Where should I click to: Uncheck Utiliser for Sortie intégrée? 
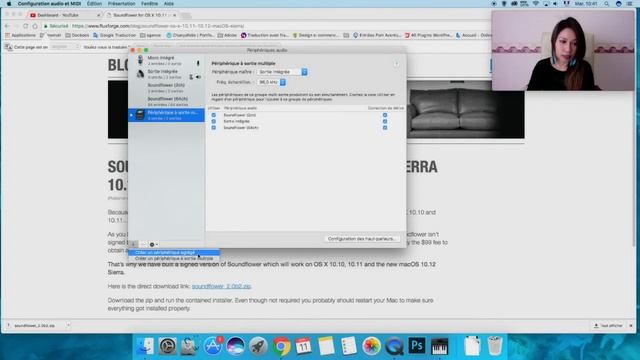tap(213, 121)
